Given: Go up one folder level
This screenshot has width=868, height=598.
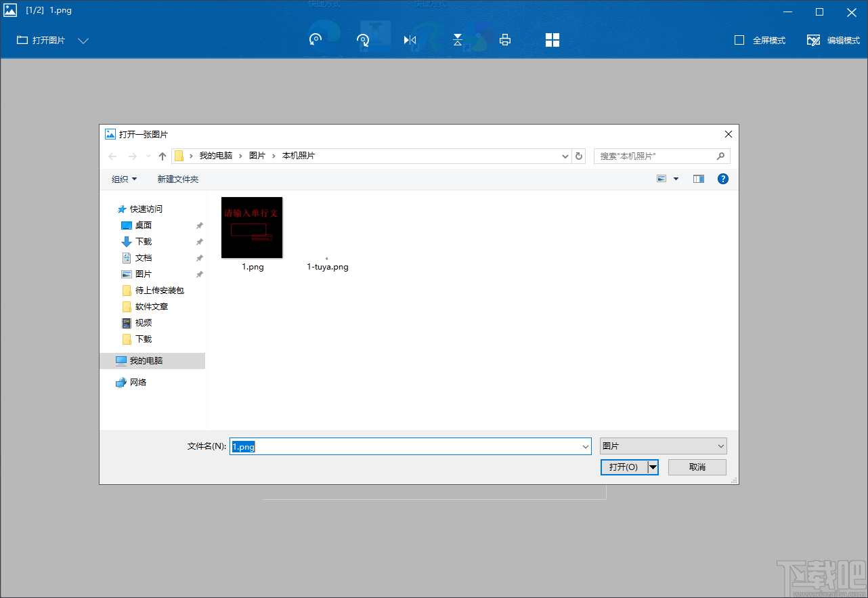Looking at the screenshot, I should pyautogui.click(x=162, y=156).
